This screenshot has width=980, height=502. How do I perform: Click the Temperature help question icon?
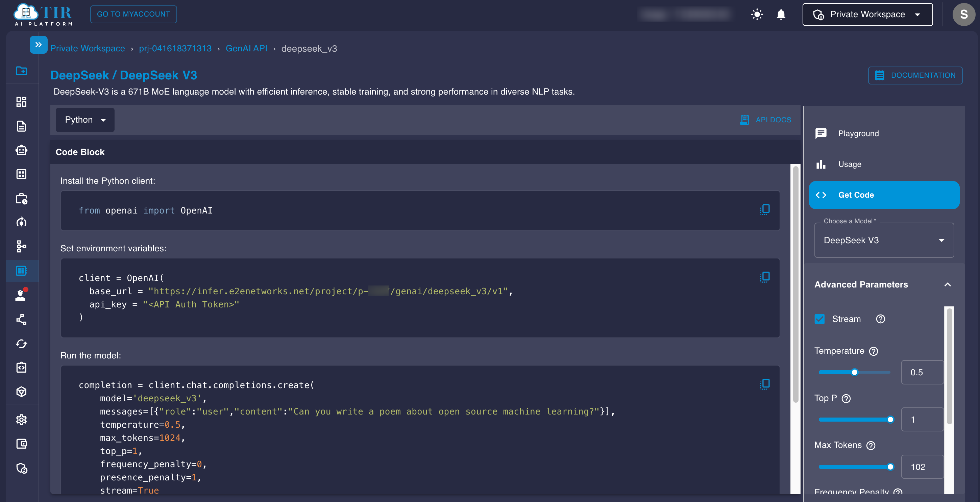874,351
